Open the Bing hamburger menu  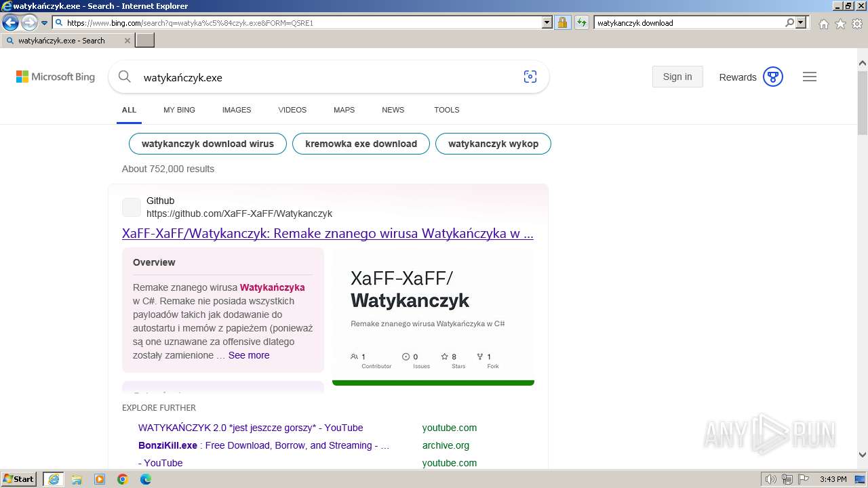810,77
